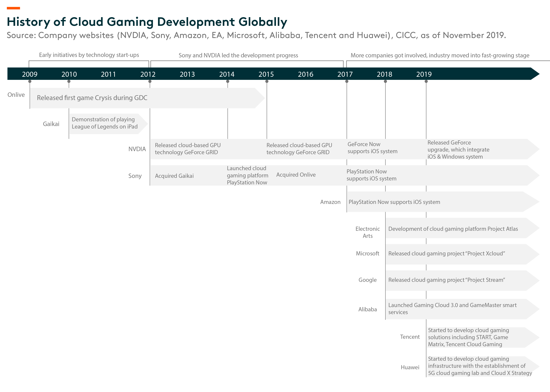Select the year label 2013
550x392 pixels.
(187, 74)
